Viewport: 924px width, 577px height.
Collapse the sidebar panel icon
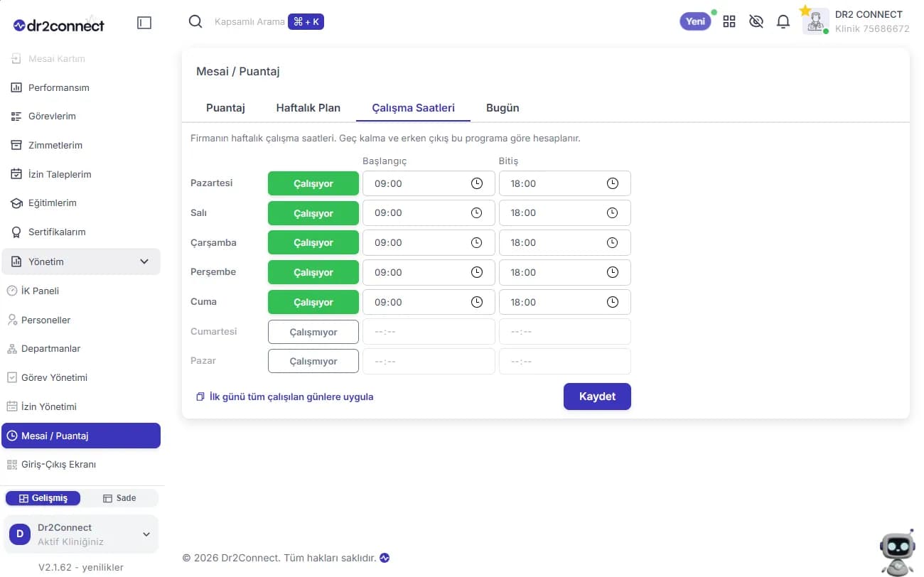pyautogui.click(x=144, y=23)
